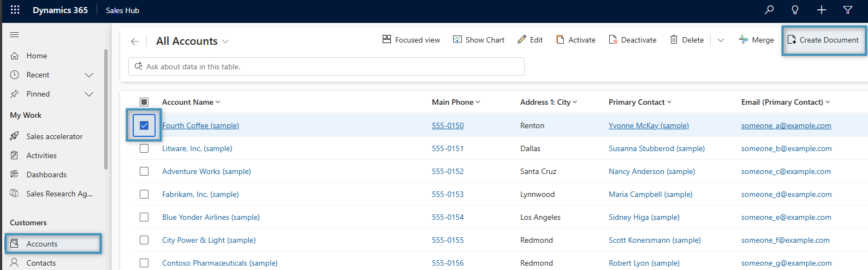This screenshot has width=868, height=270.
Task: Expand the All Accounts view selector
Action: (225, 41)
